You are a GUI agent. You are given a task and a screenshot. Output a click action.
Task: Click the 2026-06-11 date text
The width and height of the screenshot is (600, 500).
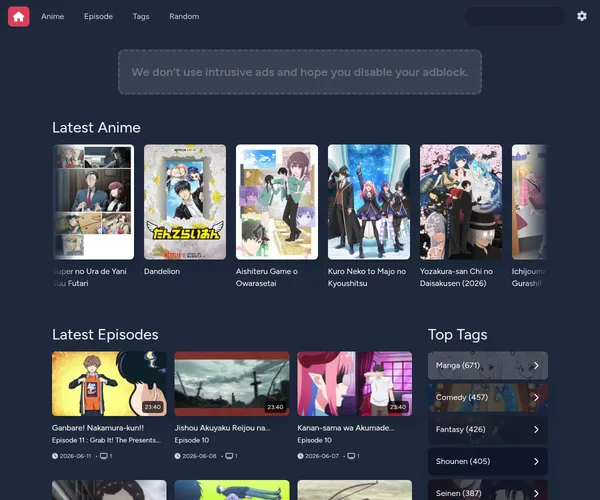[x=76, y=456]
